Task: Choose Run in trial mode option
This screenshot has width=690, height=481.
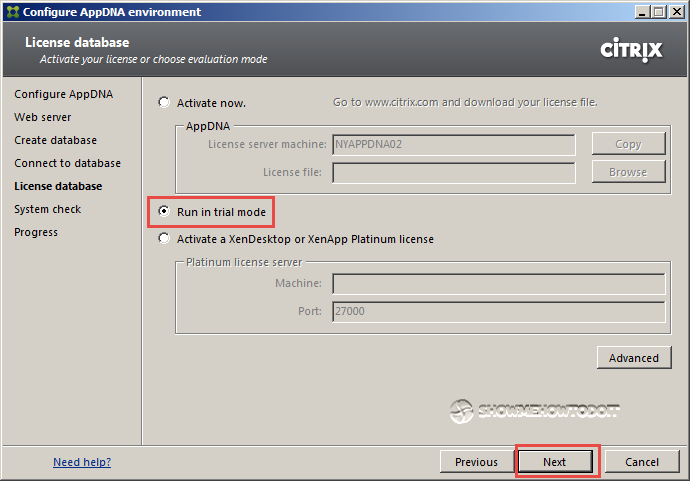Action: point(164,212)
